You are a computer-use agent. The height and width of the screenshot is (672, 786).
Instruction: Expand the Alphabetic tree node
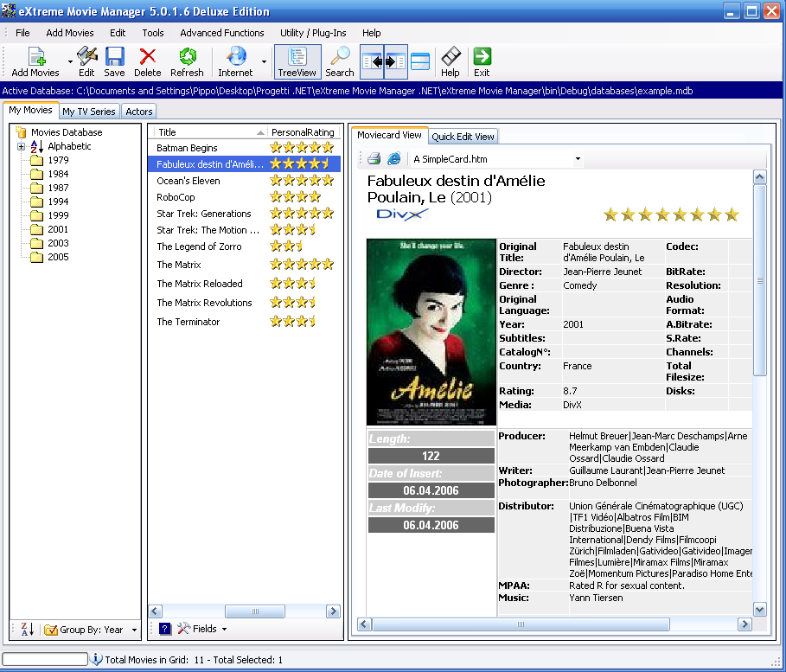[21, 147]
